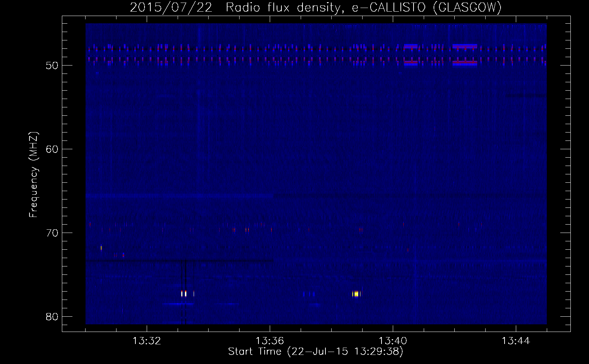Select the date "2015/07/22" in the title
The image size is (589, 364).
click(171, 8)
